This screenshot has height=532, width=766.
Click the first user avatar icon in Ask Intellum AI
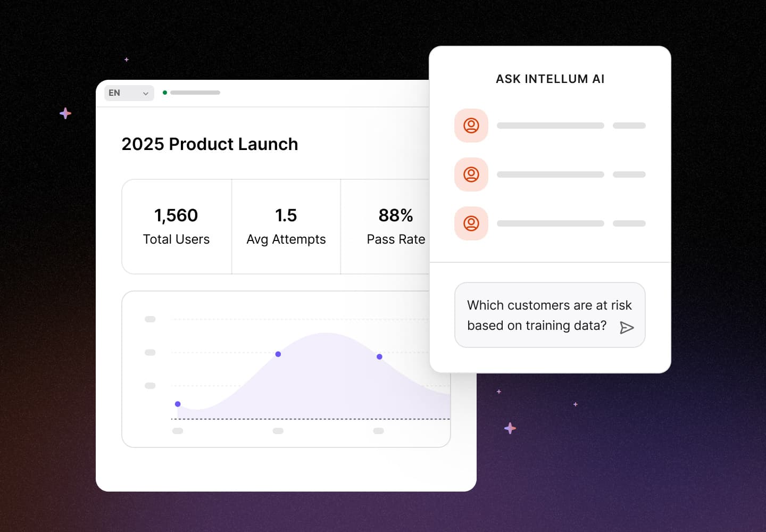[x=471, y=126]
